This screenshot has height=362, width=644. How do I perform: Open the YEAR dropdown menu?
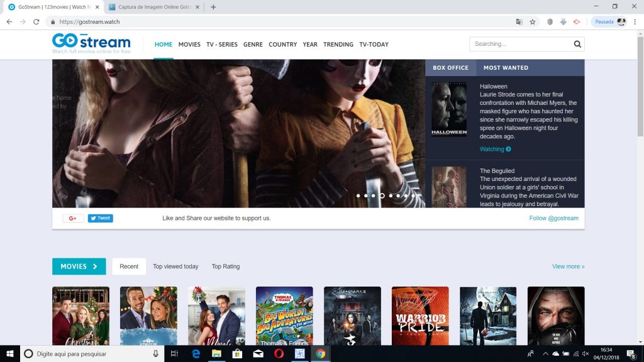tap(309, 44)
